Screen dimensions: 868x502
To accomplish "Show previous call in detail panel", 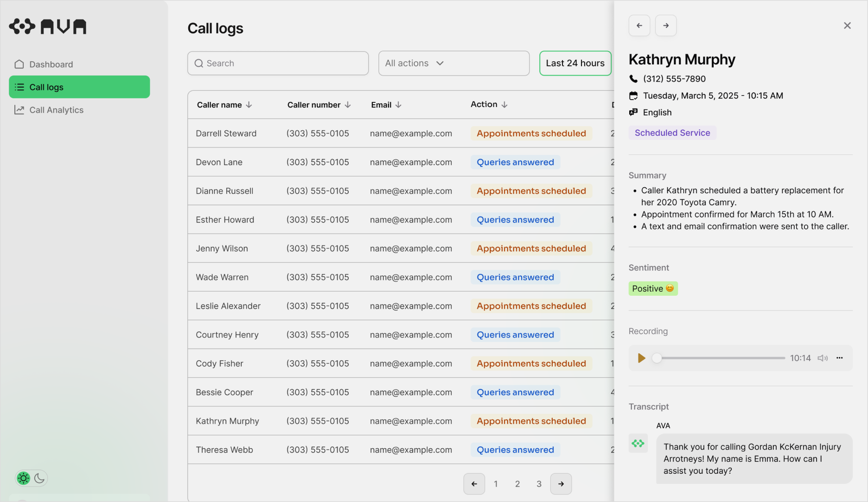I will click(639, 25).
